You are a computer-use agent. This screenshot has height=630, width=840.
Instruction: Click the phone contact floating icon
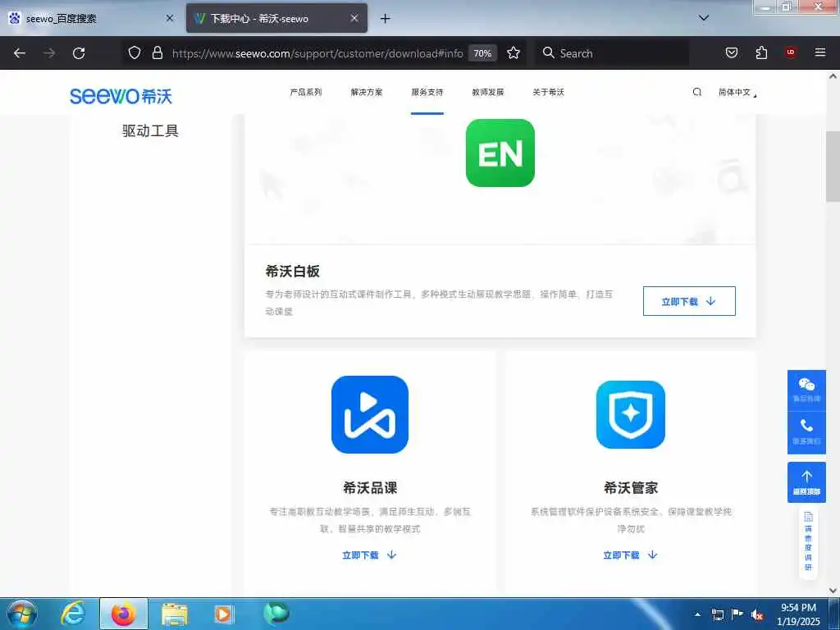pyautogui.click(x=806, y=432)
